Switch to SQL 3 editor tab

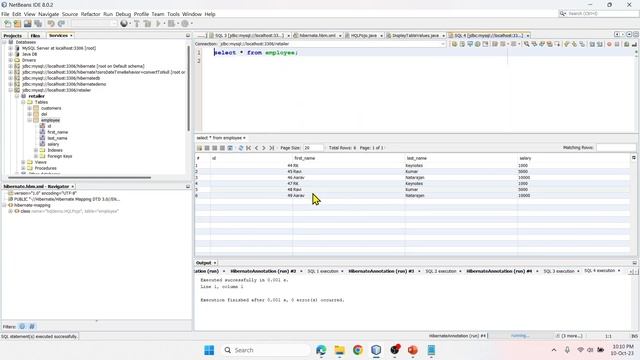pyautogui.click(x=249, y=36)
